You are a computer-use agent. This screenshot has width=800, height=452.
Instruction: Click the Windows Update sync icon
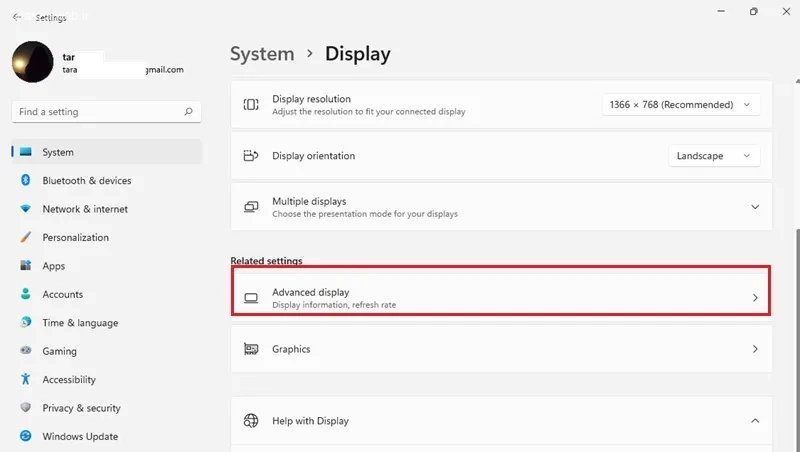tap(26, 436)
